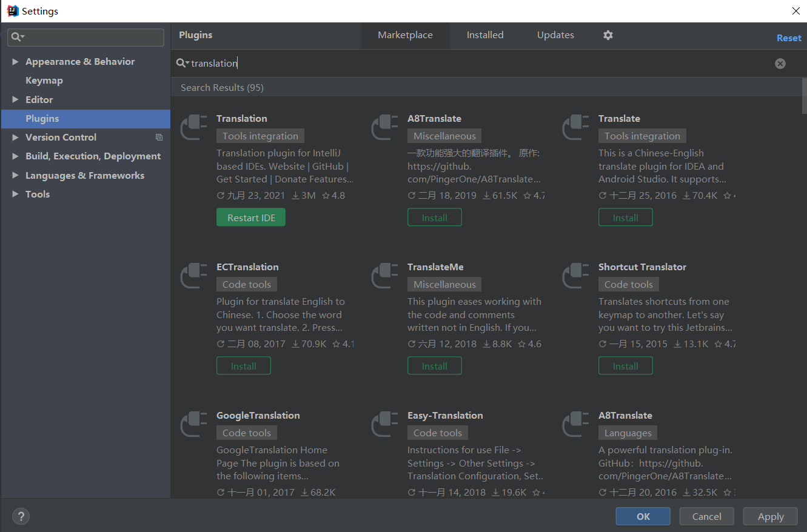The width and height of the screenshot is (807, 532).
Task: Click the first A8Translate Miscellaneous plugin icon
Action: 385,127
